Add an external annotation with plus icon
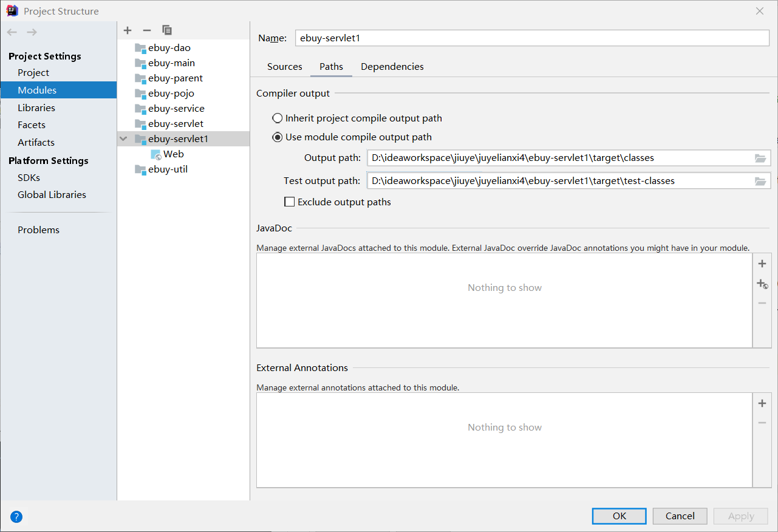 tap(762, 403)
